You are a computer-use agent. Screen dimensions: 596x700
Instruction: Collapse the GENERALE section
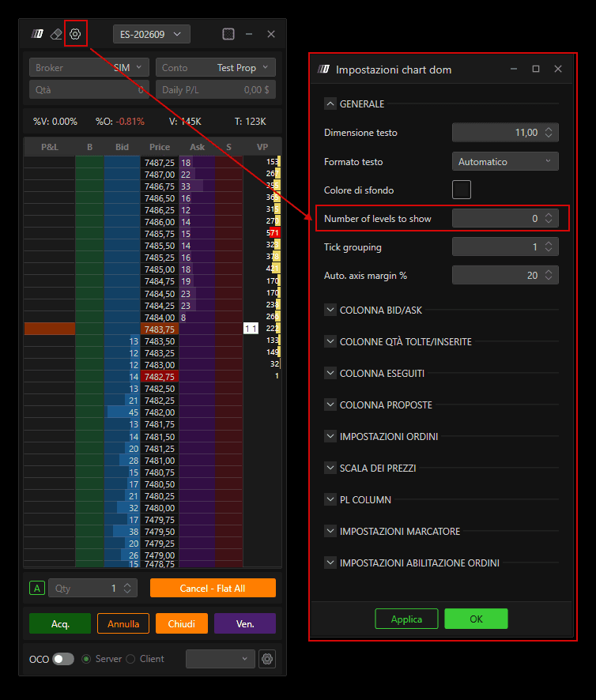tap(330, 104)
